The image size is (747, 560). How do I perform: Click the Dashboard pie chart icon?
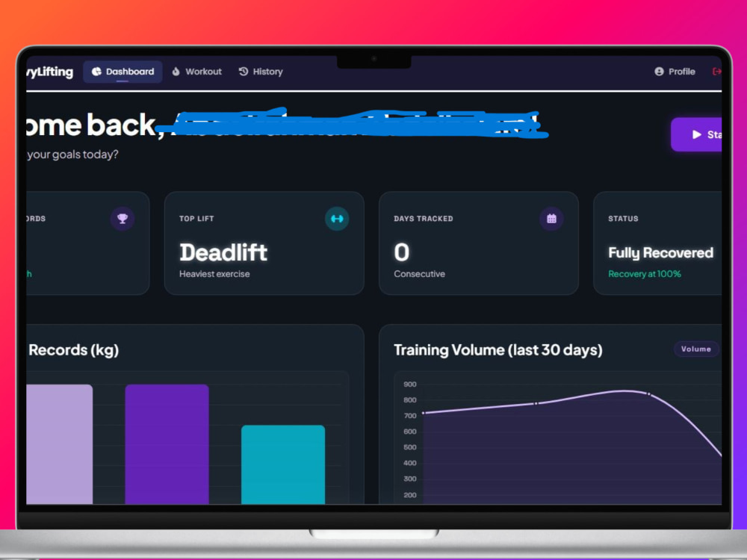(x=96, y=72)
